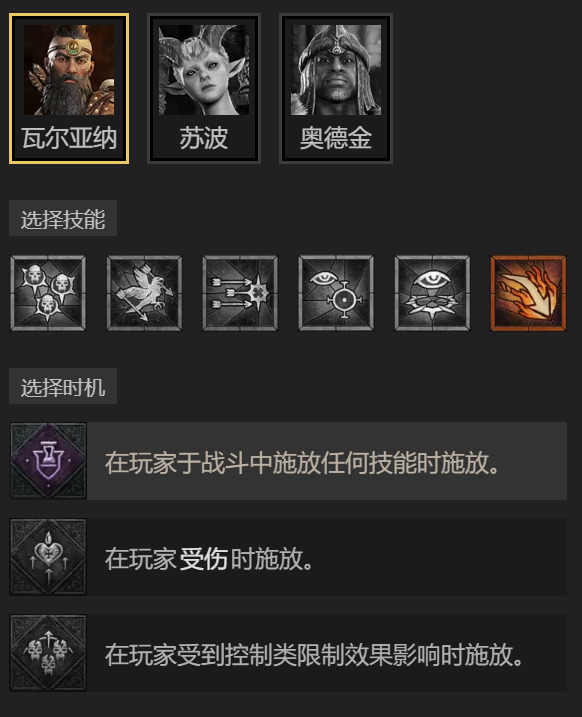
Task: Click the skulls with arrow timing icon
Action: (48, 653)
